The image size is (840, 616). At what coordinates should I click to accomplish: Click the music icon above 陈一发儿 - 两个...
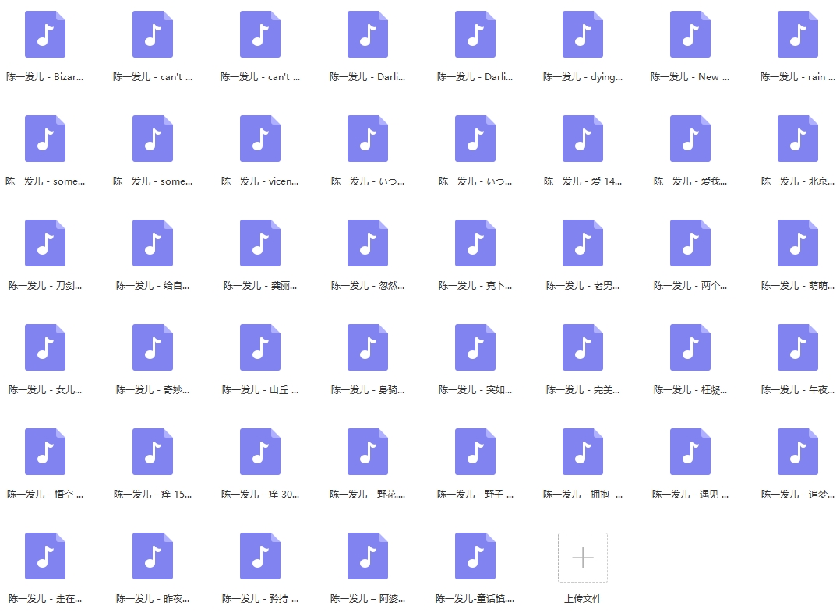click(x=690, y=244)
